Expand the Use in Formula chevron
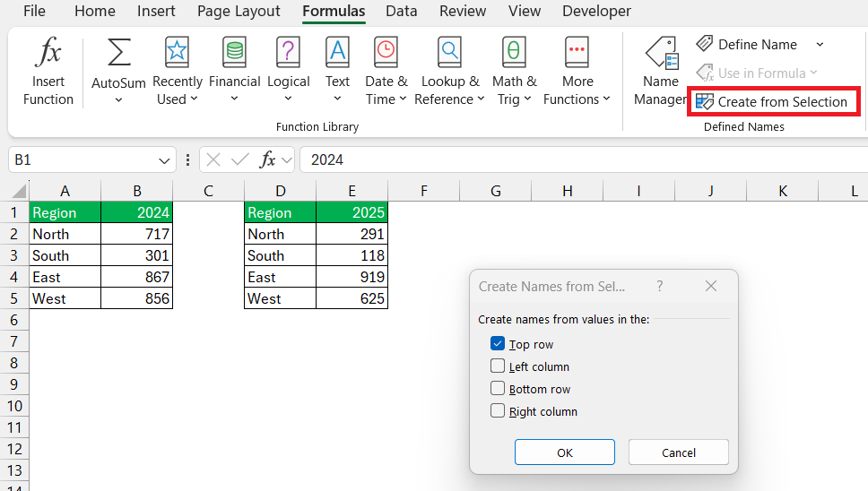 (x=813, y=73)
